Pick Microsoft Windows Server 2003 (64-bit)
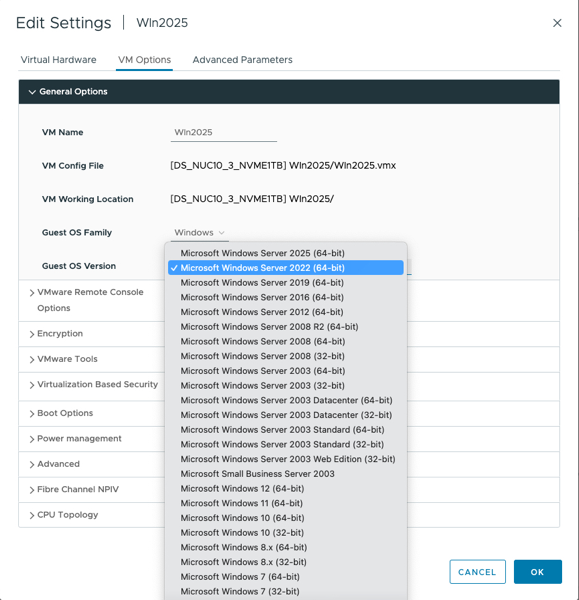This screenshot has height=600, width=579. [x=285, y=371]
